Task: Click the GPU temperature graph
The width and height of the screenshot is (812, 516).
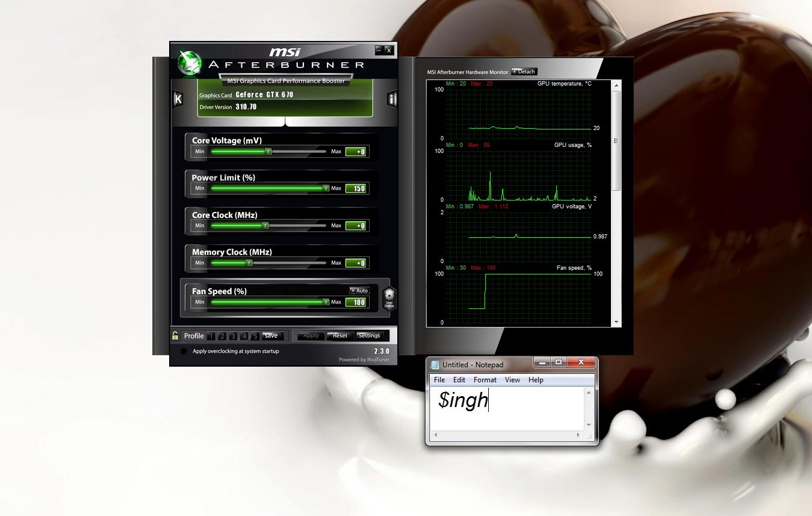Action: 518,113
